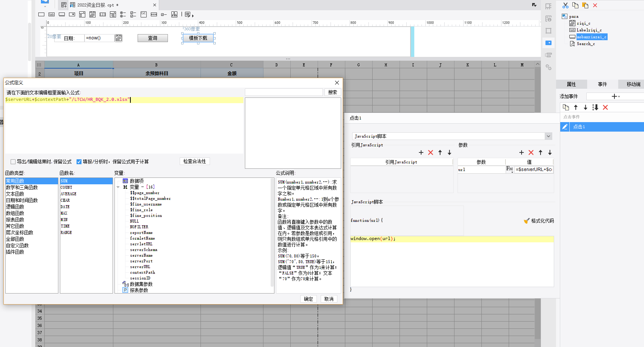This screenshot has width=644, height=347.
Task: Select the password field widget icon
Action: pyautogui.click(x=154, y=14)
